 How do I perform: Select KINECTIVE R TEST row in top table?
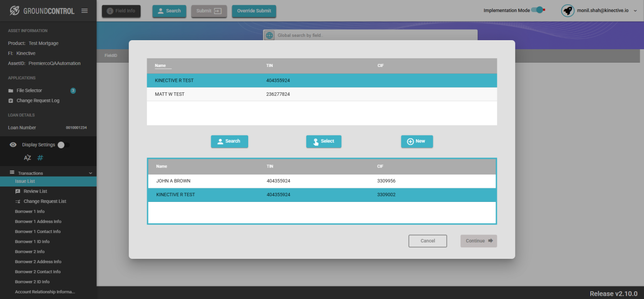(322, 80)
